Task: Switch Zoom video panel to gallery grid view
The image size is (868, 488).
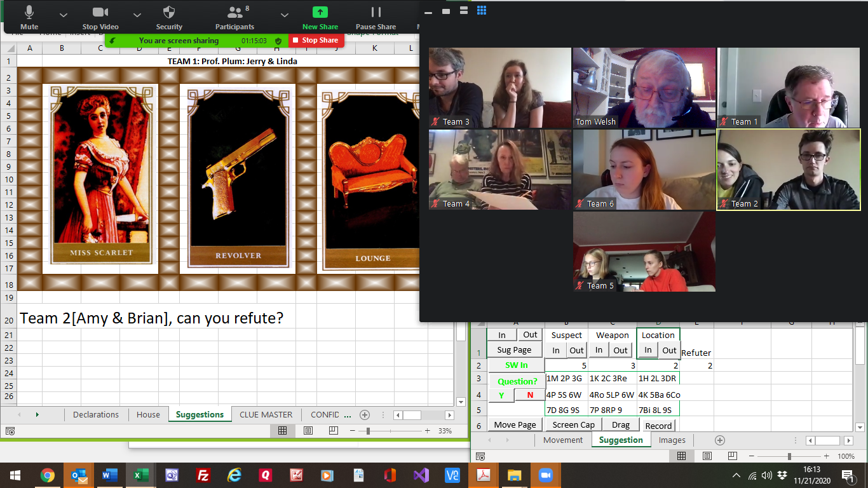Action: pyautogui.click(x=482, y=10)
